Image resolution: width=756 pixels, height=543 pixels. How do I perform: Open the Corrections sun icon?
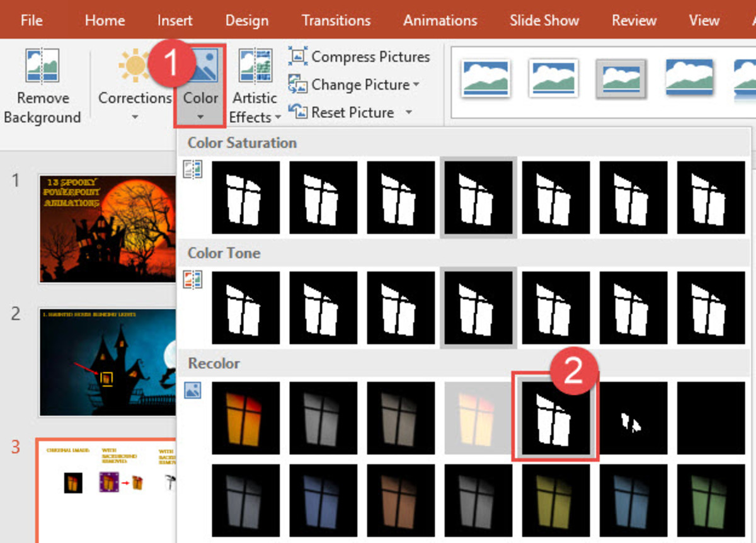(134, 67)
